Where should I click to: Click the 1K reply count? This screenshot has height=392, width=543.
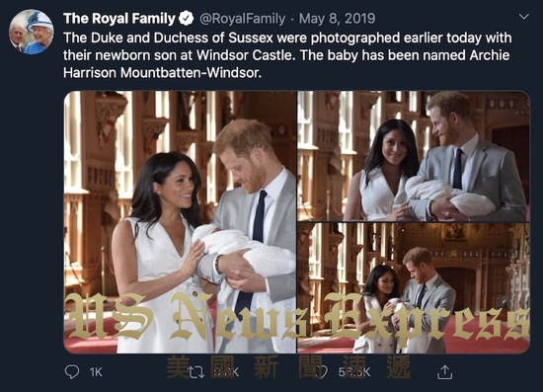[x=96, y=372]
